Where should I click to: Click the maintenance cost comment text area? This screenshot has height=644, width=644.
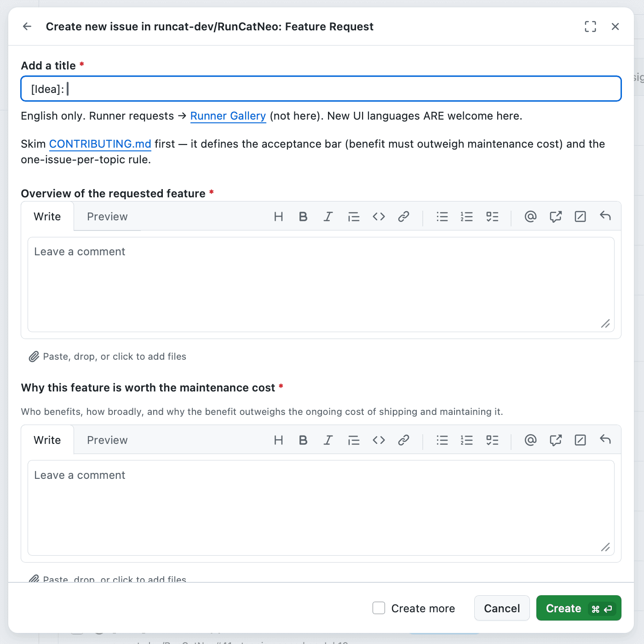(321, 508)
